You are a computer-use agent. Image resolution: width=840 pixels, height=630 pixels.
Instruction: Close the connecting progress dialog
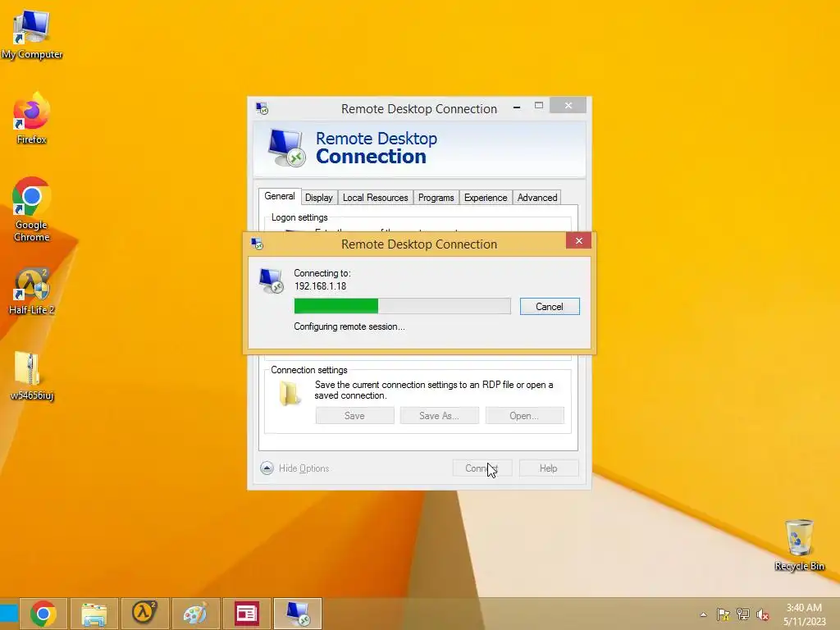coord(578,241)
